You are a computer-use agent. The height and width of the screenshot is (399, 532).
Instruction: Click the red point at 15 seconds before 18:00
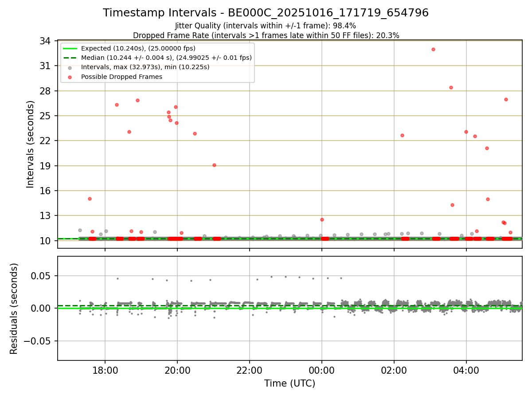(x=90, y=199)
